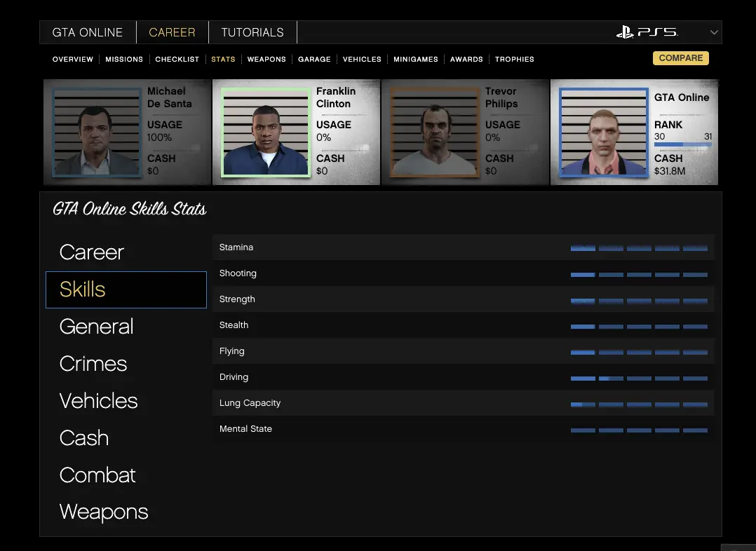Show the Weapons stats category
756x551 pixels.
pyautogui.click(x=104, y=512)
